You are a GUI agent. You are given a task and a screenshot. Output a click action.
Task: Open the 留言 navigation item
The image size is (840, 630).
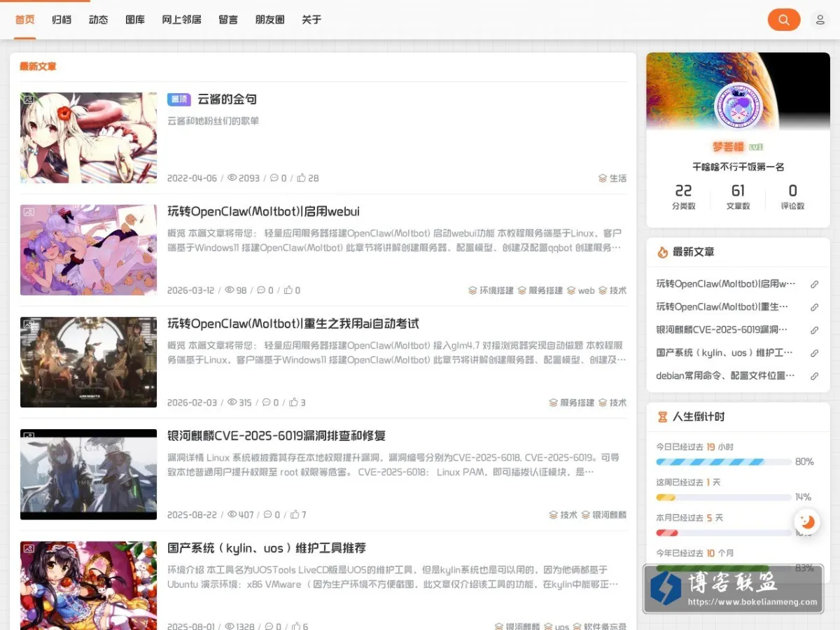coord(228,20)
